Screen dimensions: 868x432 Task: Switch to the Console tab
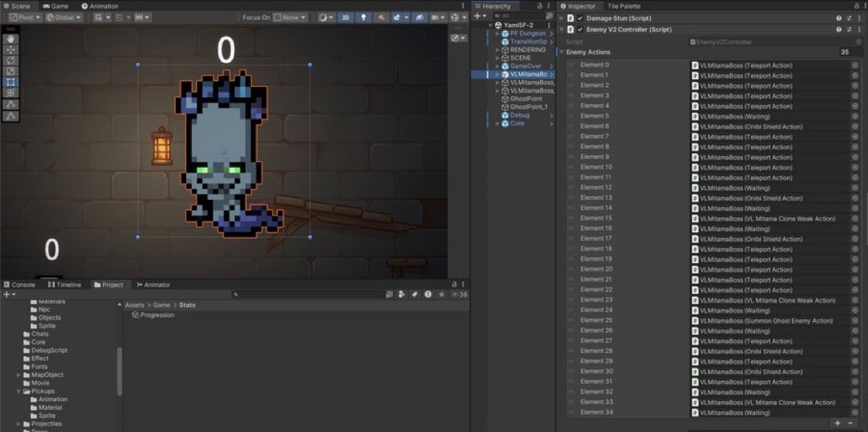20,285
